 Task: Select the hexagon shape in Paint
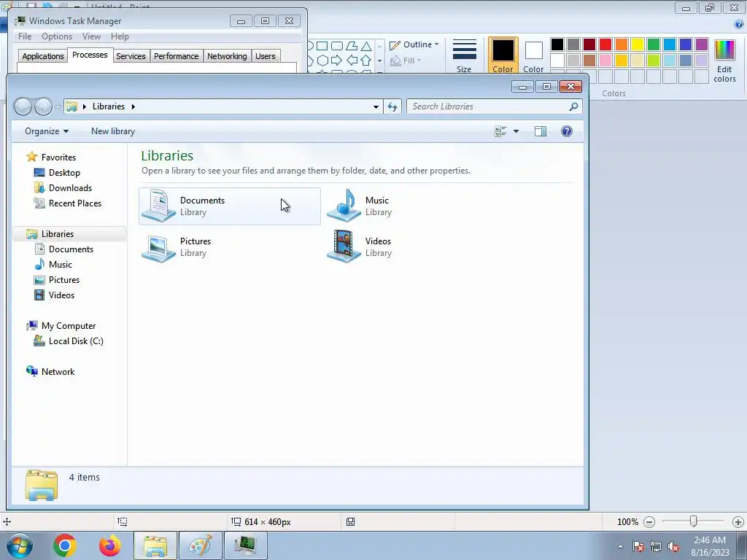(322, 61)
